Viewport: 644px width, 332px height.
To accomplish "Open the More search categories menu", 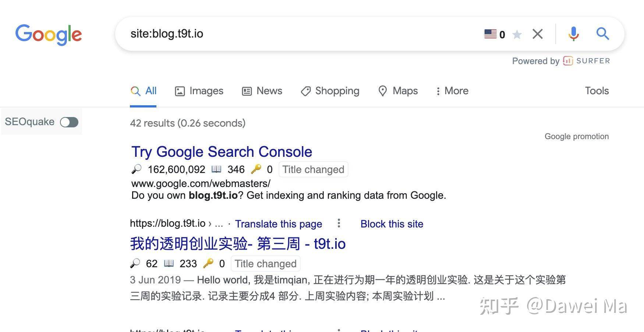I will click(x=452, y=91).
